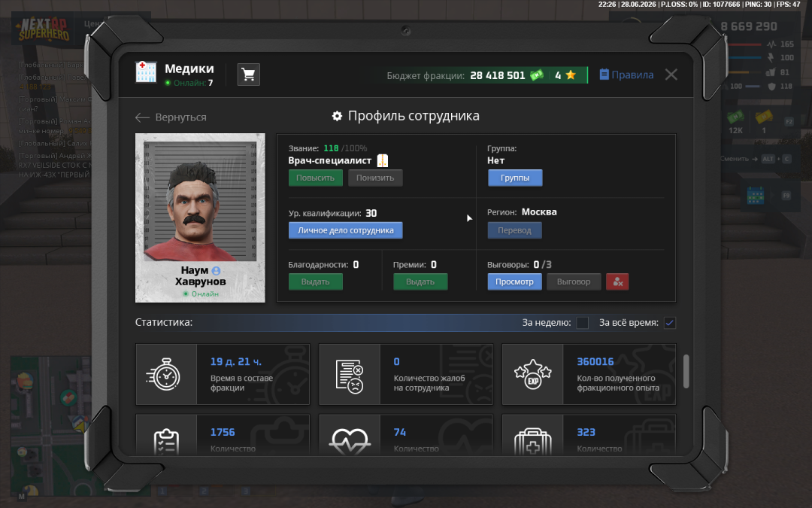This screenshot has height=508, width=812.
Task: Enable the За неделю checkbox
Action: tap(583, 323)
